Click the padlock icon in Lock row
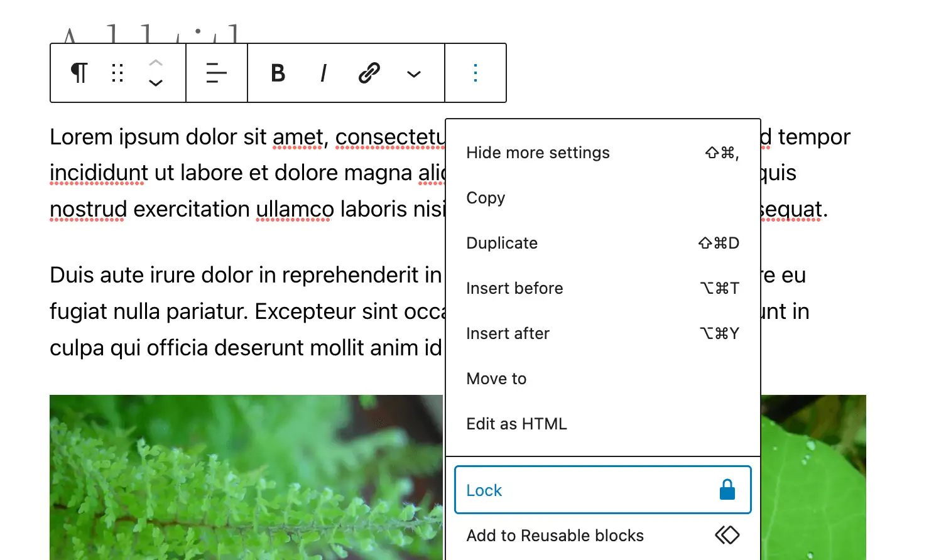The height and width of the screenshot is (560, 946). 727,490
